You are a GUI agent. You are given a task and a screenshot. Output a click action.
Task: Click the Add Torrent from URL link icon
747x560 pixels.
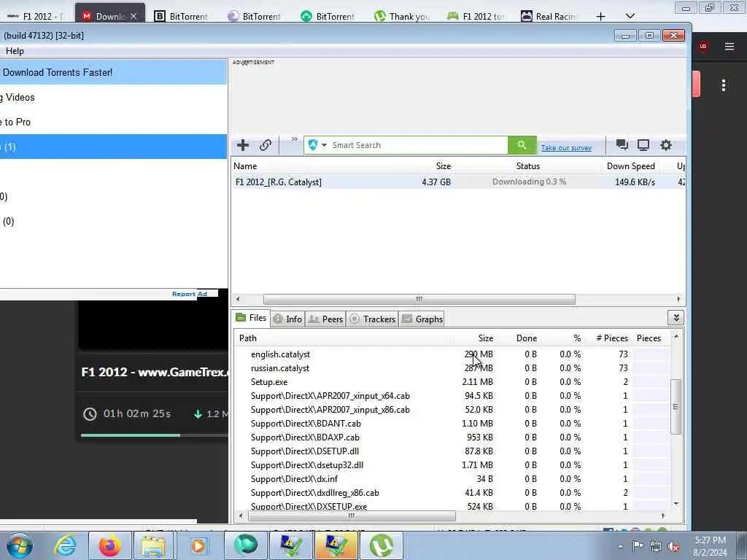(266, 145)
